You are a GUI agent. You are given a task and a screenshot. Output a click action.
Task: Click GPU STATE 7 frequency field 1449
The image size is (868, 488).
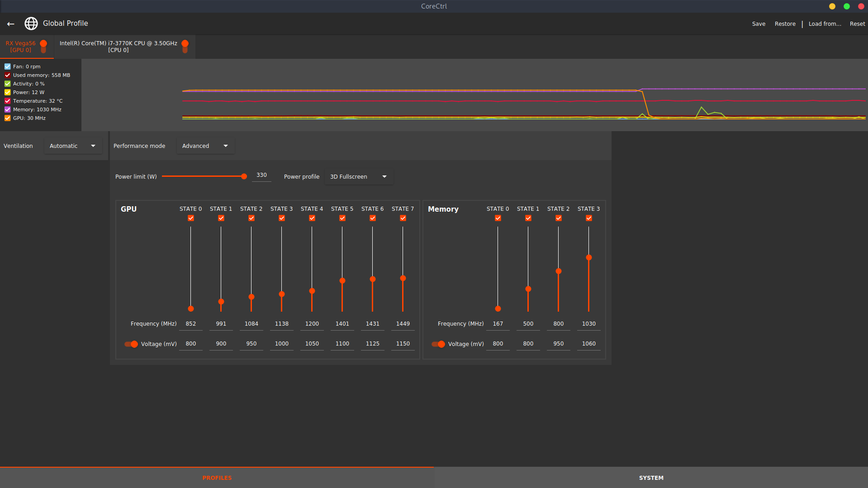coord(403,324)
